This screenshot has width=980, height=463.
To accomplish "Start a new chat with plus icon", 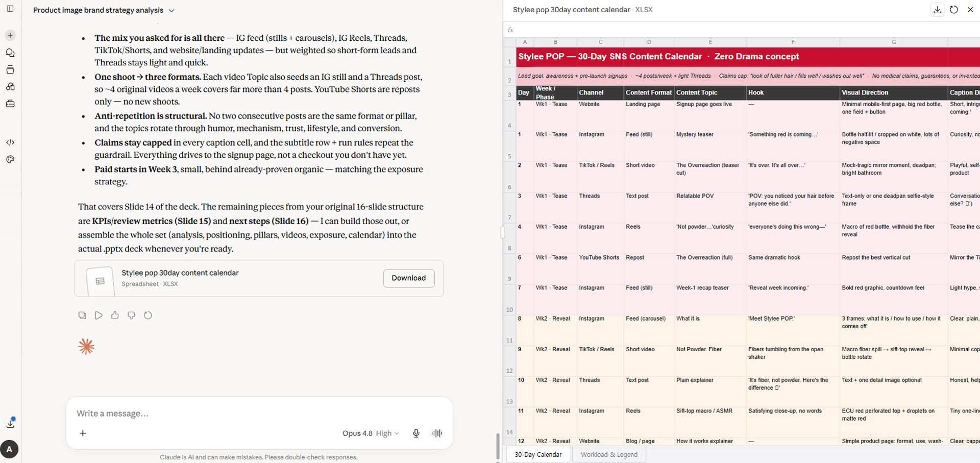I will point(10,35).
